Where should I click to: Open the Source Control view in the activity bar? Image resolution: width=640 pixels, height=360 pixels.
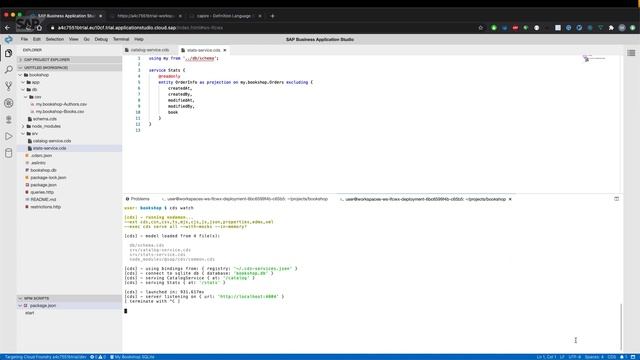9,86
